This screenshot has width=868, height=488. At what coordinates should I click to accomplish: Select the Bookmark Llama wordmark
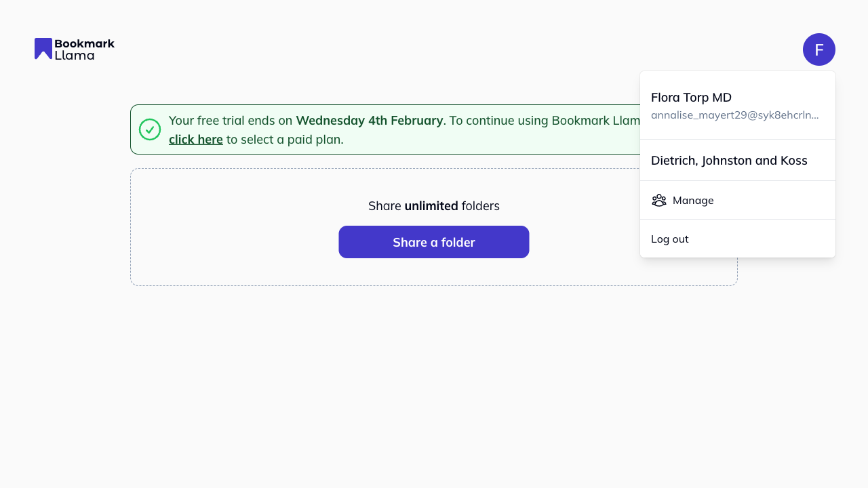(83, 49)
